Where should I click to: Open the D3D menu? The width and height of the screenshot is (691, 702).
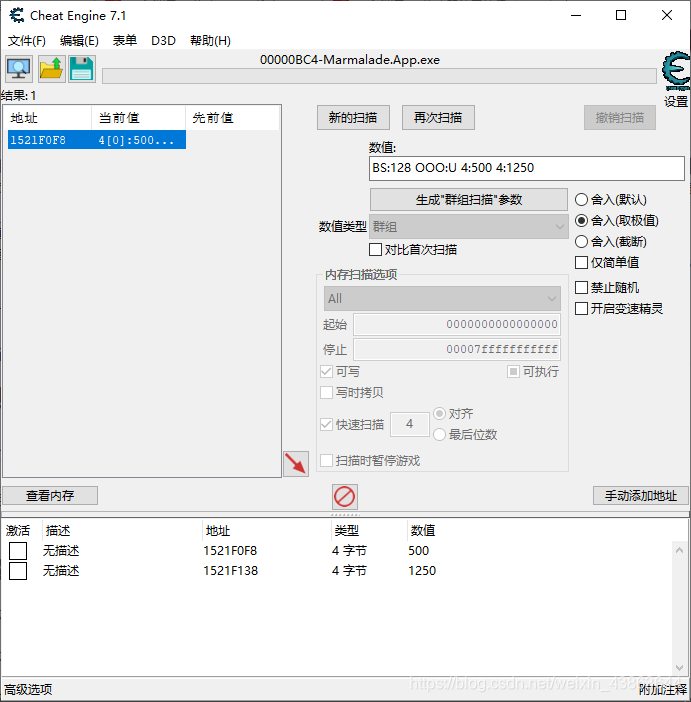pos(163,41)
